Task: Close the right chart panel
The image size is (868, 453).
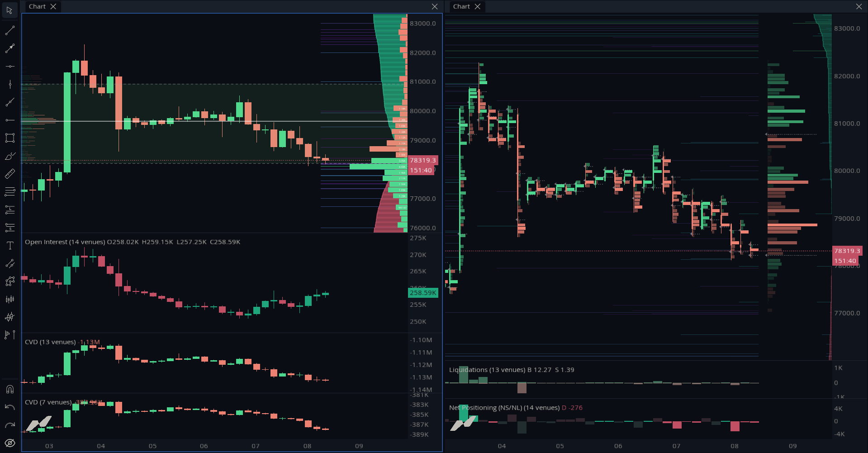Action: 859,6
